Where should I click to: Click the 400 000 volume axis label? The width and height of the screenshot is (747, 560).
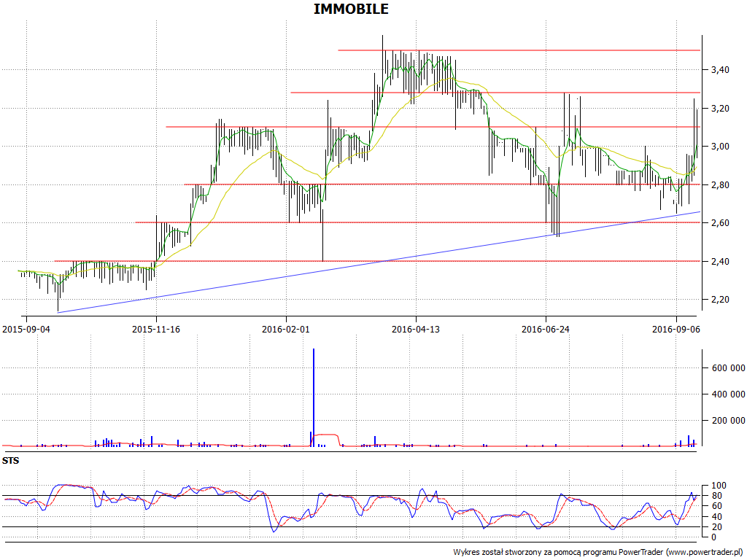coord(728,394)
